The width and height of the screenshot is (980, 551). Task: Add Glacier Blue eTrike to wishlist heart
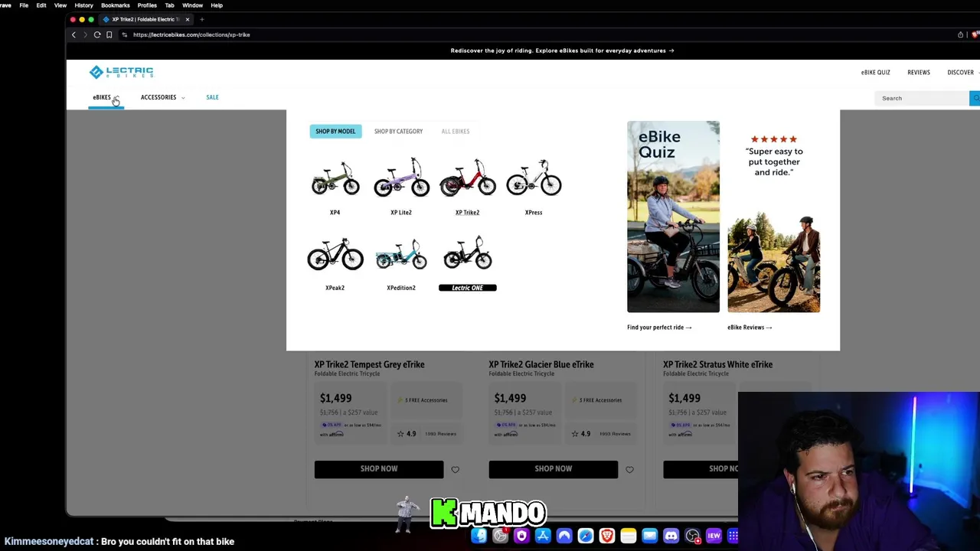click(629, 469)
